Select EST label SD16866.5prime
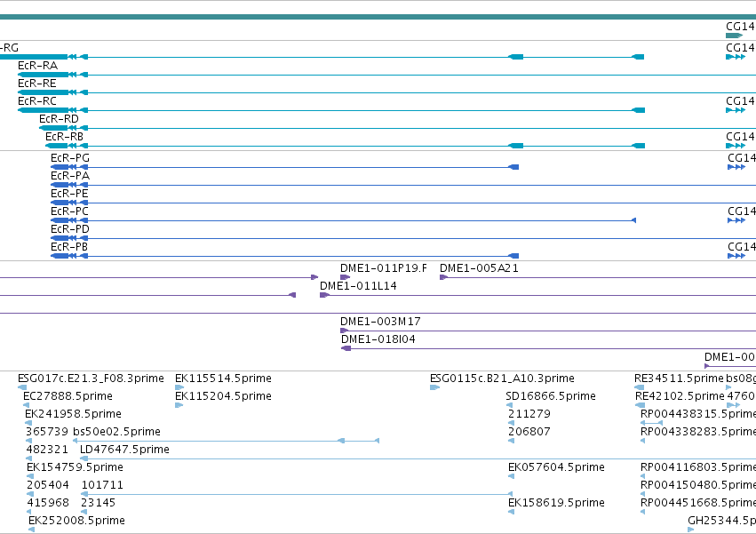756x534 pixels. pyautogui.click(x=551, y=396)
